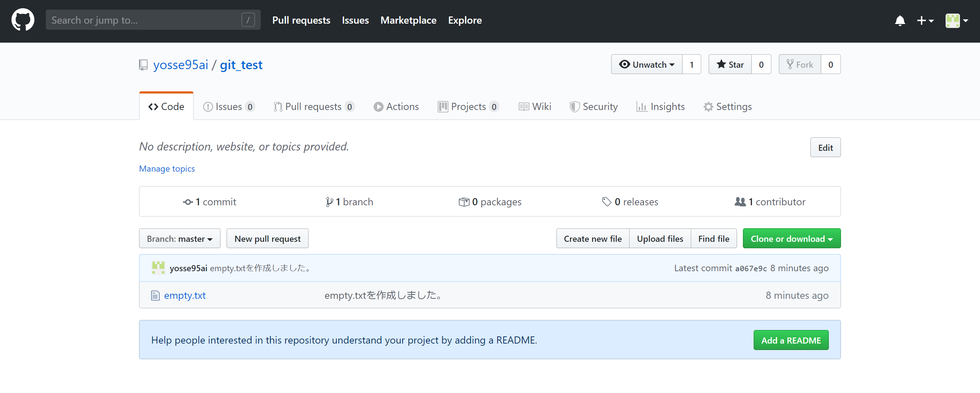Click the commit author avatar thumbnail
This screenshot has width=980, height=393.
click(158, 268)
